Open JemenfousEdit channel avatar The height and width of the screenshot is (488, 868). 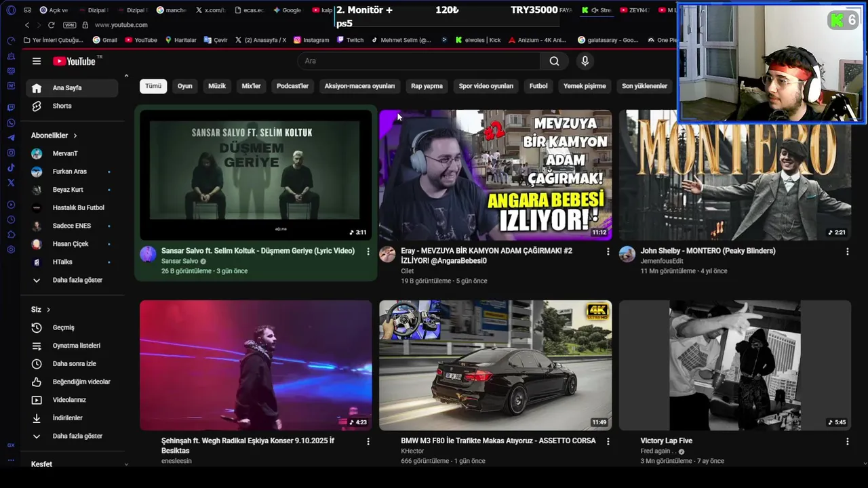pos(627,254)
